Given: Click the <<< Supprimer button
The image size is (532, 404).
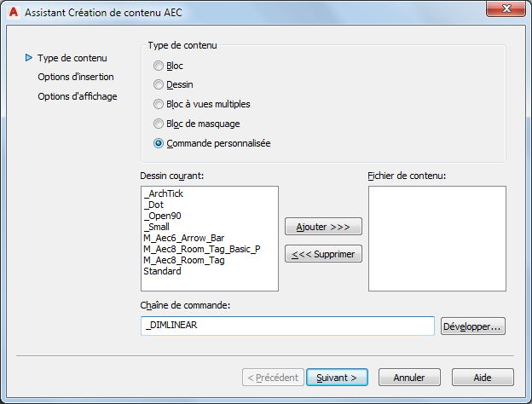Looking at the screenshot, I should click(323, 254).
